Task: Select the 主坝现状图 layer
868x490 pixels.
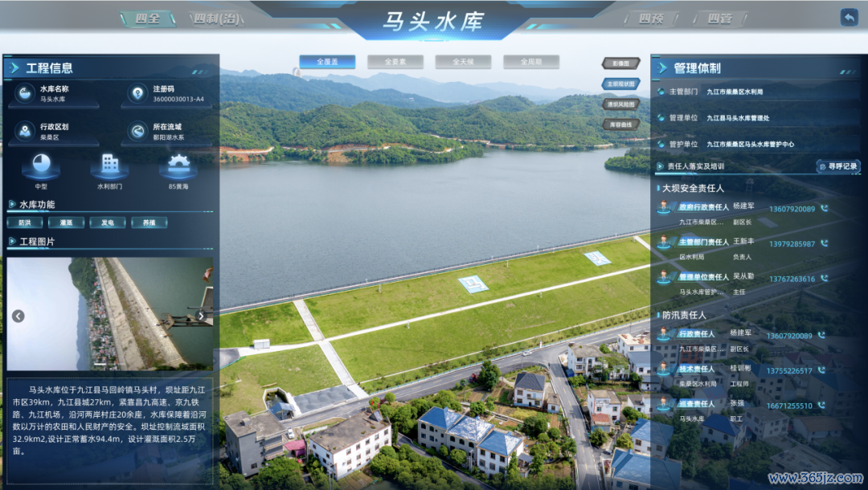Action: click(621, 84)
